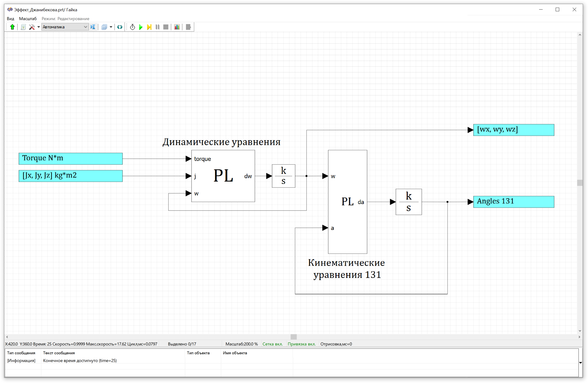Screen dimensions: 588x383
Task: Click the teal refresh arrows icon
Action: click(120, 27)
